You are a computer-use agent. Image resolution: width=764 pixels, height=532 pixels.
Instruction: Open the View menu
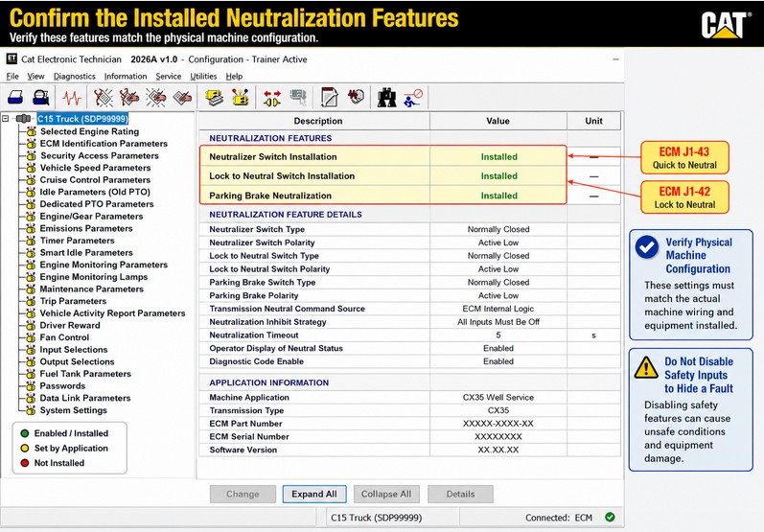[x=35, y=76]
